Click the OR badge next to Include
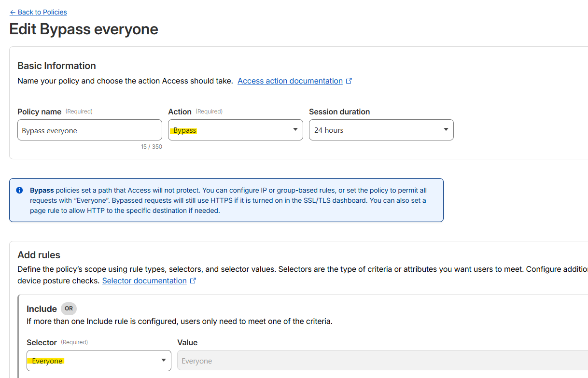 coord(69,309)
